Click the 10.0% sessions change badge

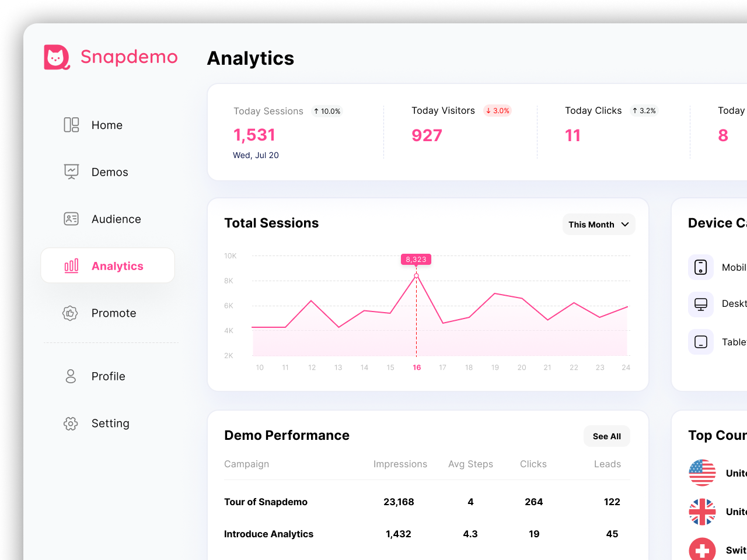[327, 111]
